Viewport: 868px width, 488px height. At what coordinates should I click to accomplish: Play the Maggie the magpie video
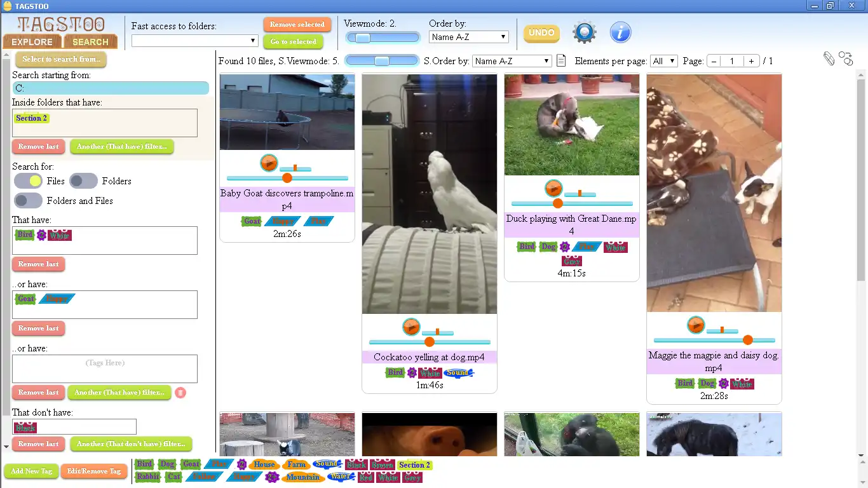point(696,325)
